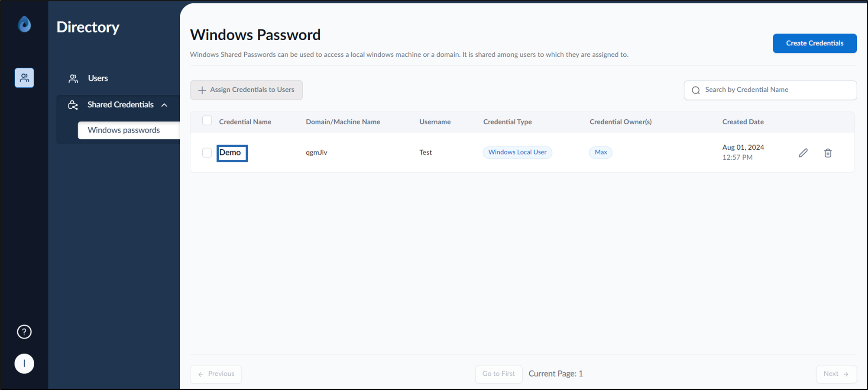Screen dimensions: 868x390
Task: Click the Create Credentials button
Action: click(814, 43)
